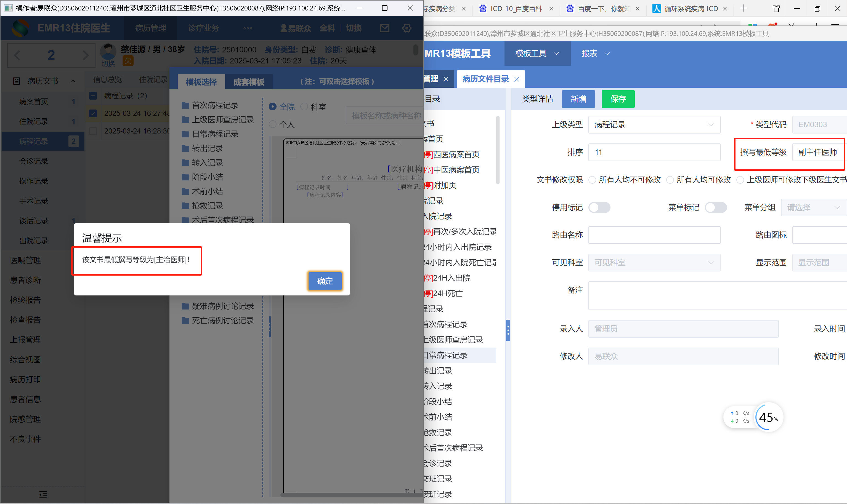Image resolution: width=847 pixels, height=504 pixels.
Task: Open a new browser tab with plus
Action: (743, 9)
